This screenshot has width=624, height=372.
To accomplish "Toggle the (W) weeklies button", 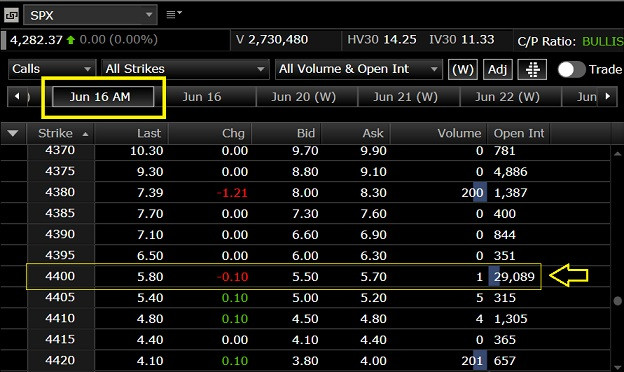I will point(462,70).
